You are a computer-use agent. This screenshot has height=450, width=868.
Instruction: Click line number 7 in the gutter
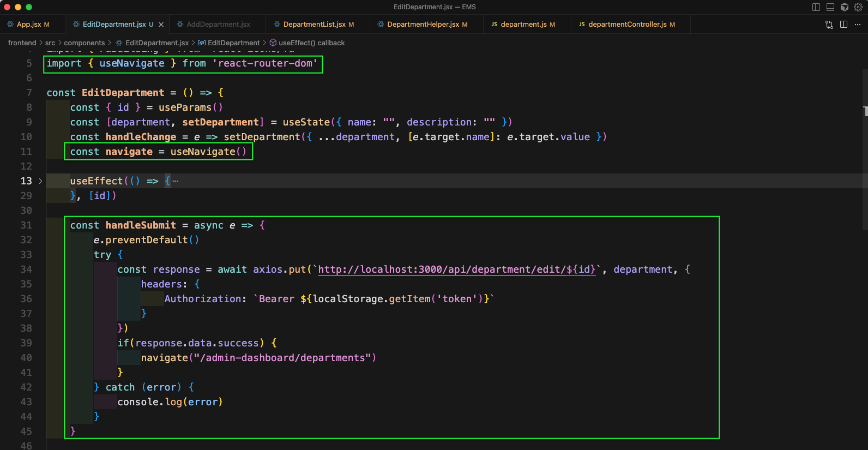pos(29,93)
